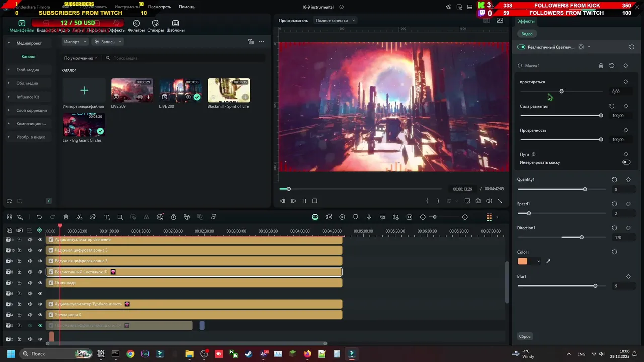Viewport: 644px width, 362px height.
Task: Mute track 7 with its speaker icon
Action: click(x=30, y=283)
